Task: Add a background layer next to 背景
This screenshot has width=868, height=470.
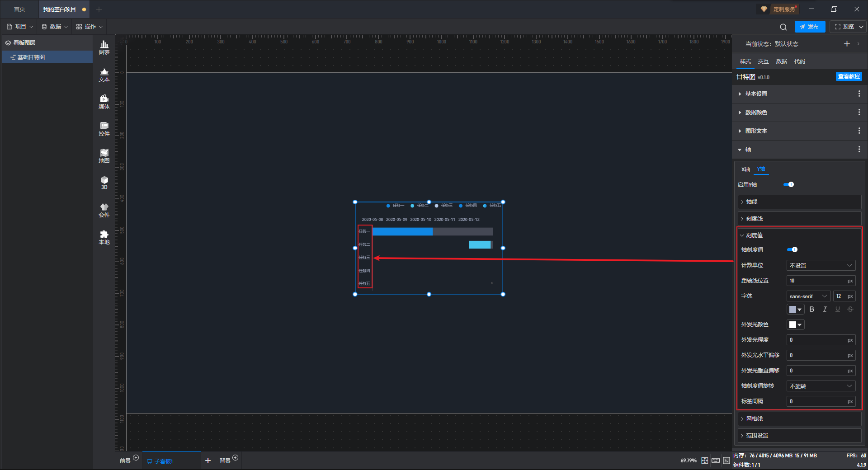Action: point(235,458)
